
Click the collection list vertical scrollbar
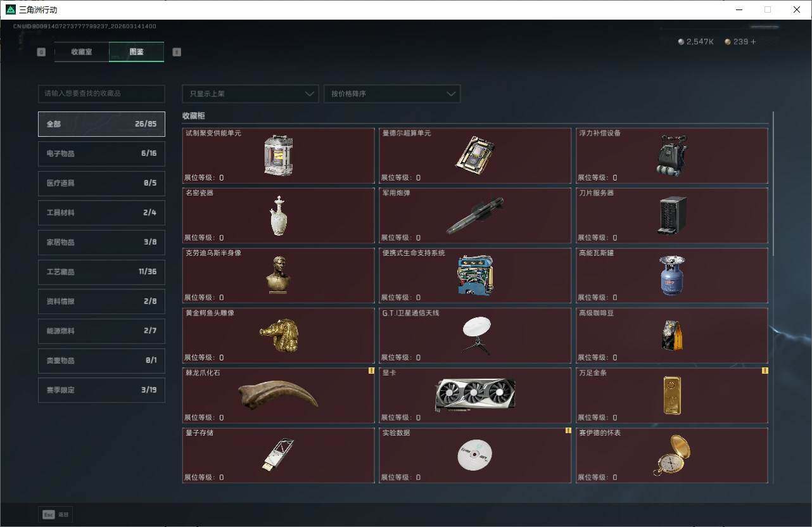tap(773, 184)
